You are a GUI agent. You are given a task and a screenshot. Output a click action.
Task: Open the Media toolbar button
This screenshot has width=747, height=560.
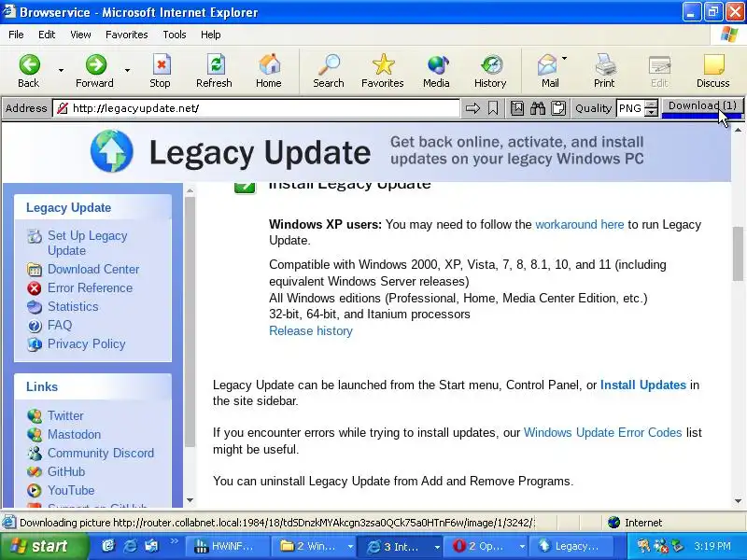pos(436,72)
